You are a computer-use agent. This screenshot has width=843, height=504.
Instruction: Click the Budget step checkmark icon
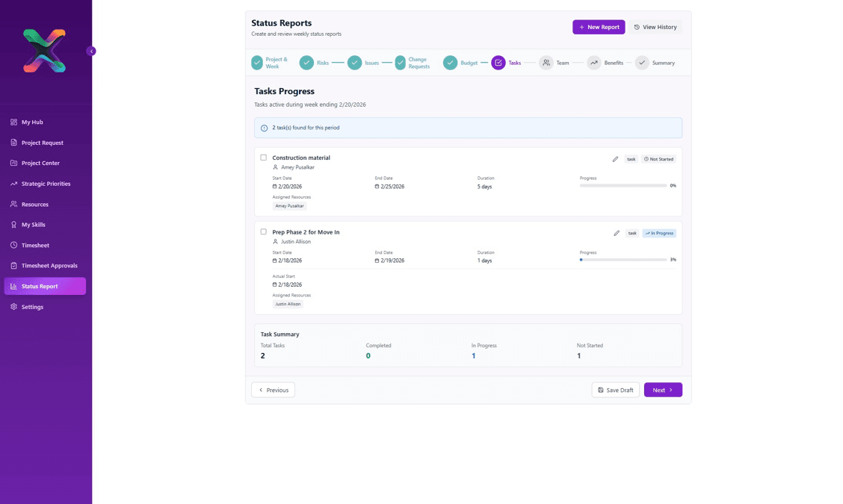(x=450, y=63)
